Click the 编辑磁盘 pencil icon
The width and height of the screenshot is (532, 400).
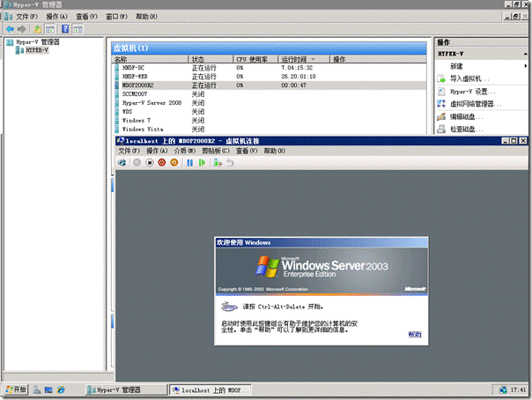point(441,116)
